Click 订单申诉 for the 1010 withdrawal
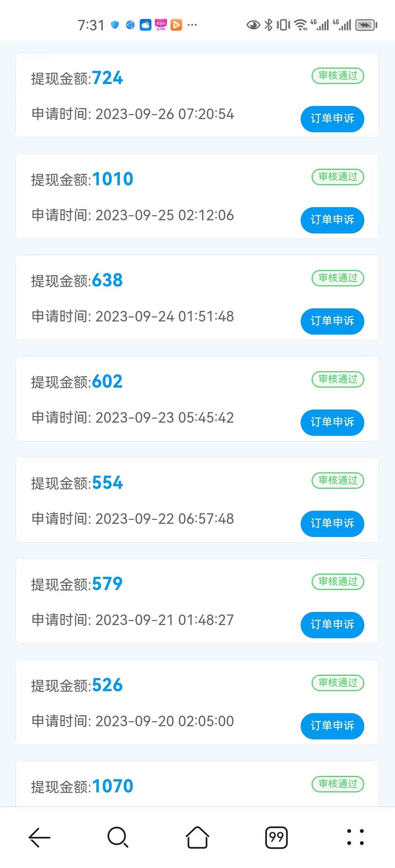The image size is (395, 868). coord(332,220)
